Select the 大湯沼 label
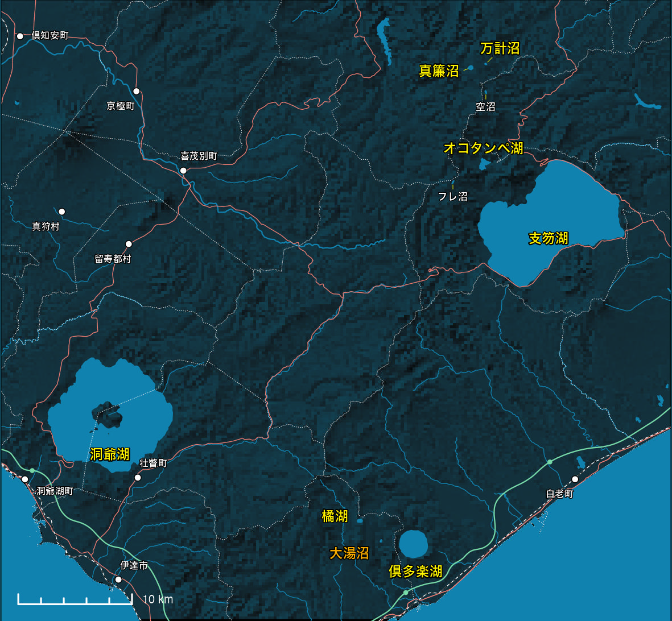Screen dimensions: 672x621 (x=349, y=553)
